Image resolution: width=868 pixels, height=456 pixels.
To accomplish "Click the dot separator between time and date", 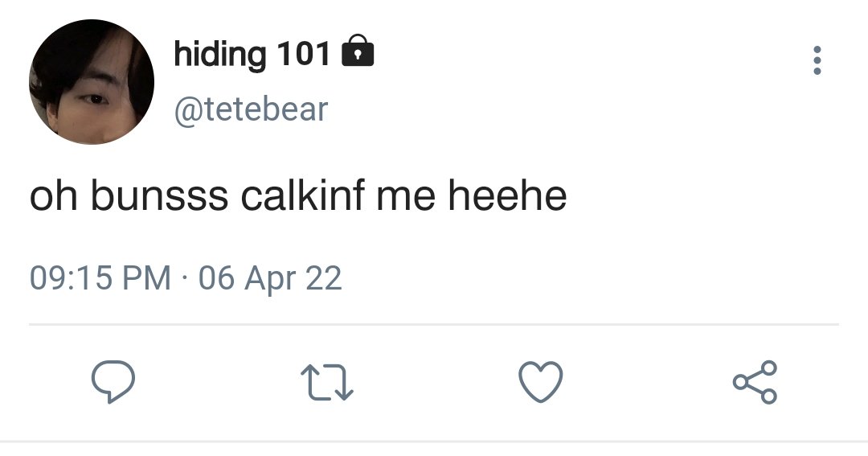I will pyautogui.click(x=184, y=278).
